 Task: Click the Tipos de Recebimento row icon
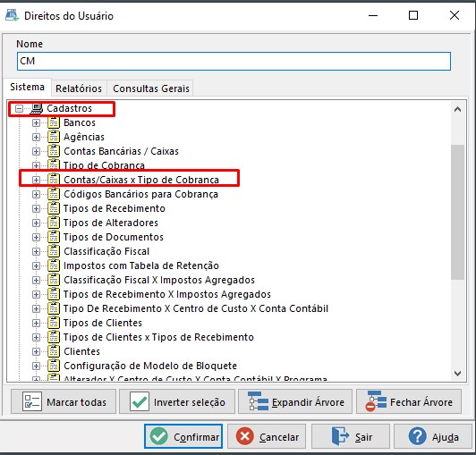(x=54, y=208)
